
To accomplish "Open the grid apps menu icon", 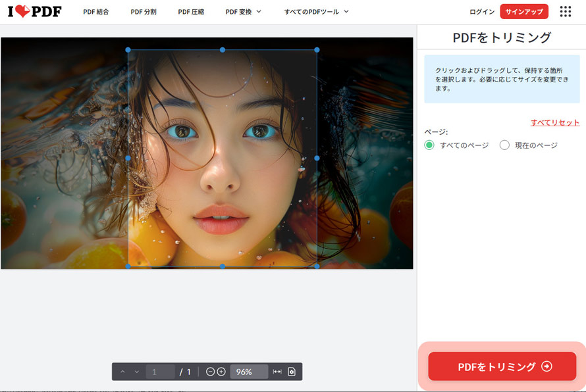I will click(x=566, y=11).
